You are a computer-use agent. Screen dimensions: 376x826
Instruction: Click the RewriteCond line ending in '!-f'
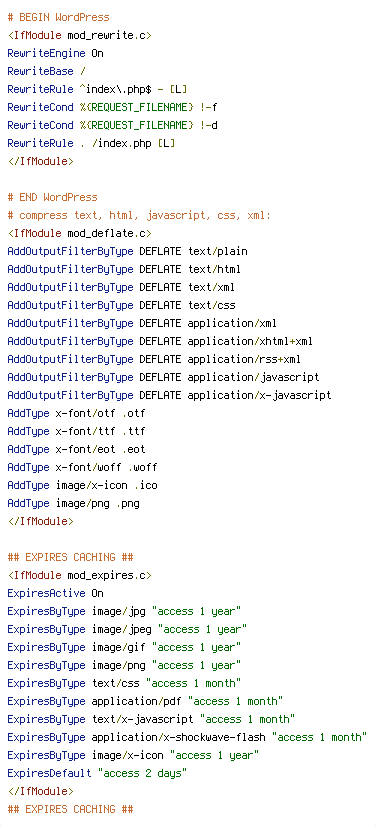[x=113, y=107]
